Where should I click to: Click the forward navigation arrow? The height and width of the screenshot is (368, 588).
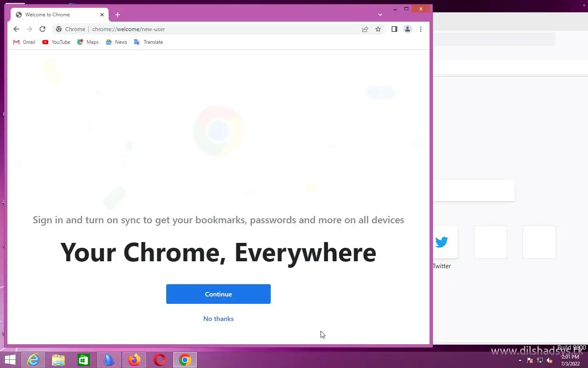[x=29, y=29]
